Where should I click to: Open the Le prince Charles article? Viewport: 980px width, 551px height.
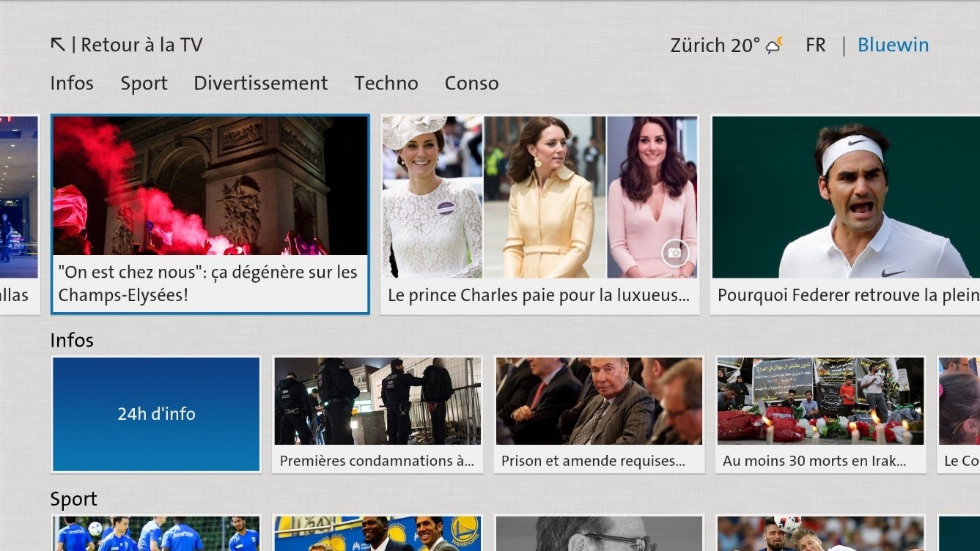tap(539, 214)
